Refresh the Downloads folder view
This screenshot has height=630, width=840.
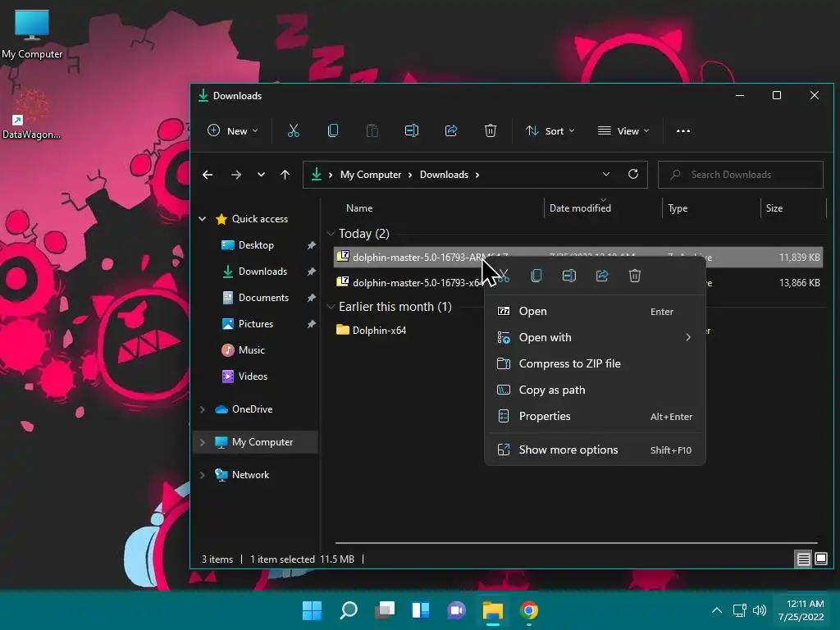(x=633, y=174)
